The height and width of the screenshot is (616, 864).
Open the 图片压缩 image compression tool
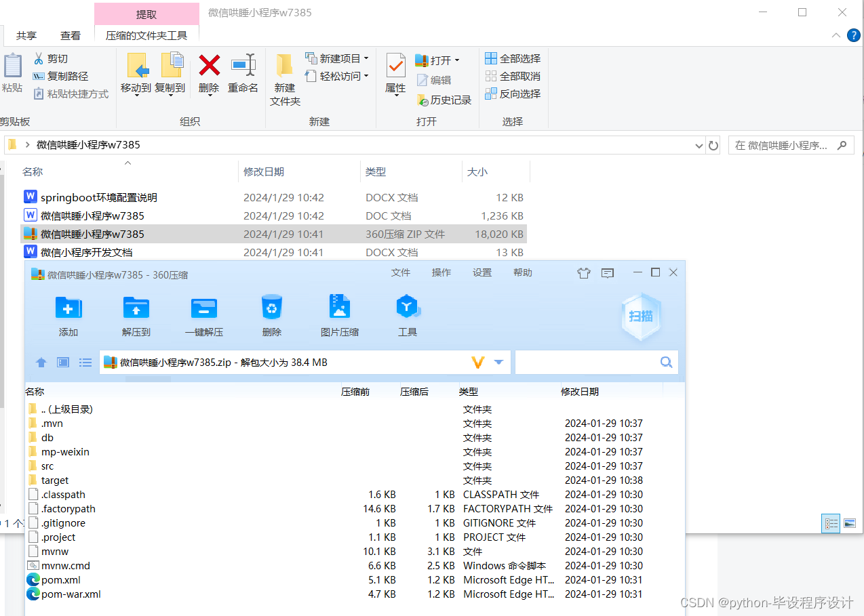click(340, 306)
